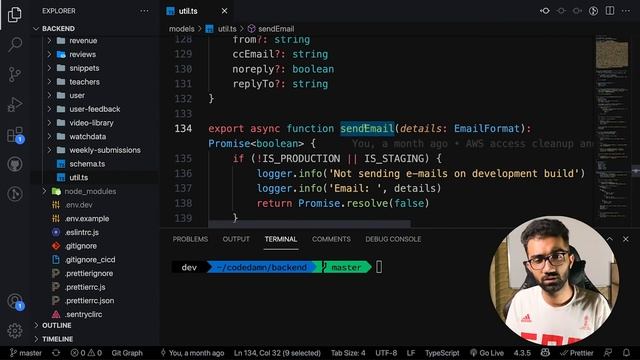Switch to the DEBUG CONSOLE tab

click(393, 239)
